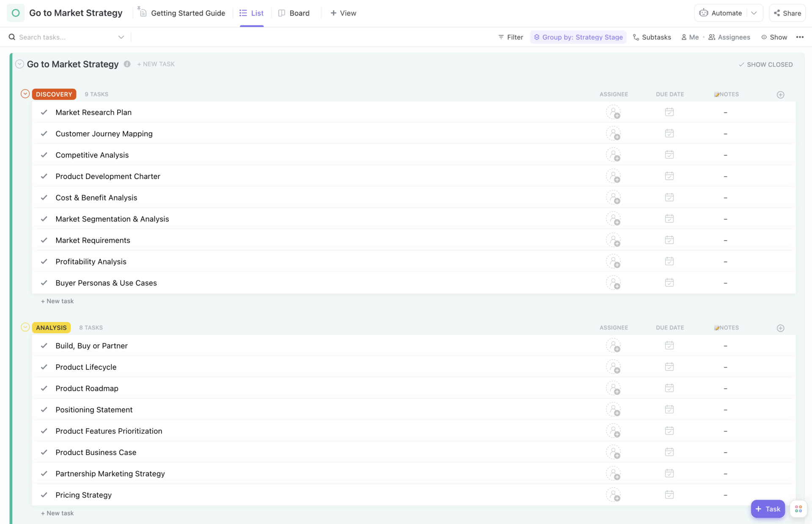Assign someone to Market Research Plan

click(x=614, y=112)
